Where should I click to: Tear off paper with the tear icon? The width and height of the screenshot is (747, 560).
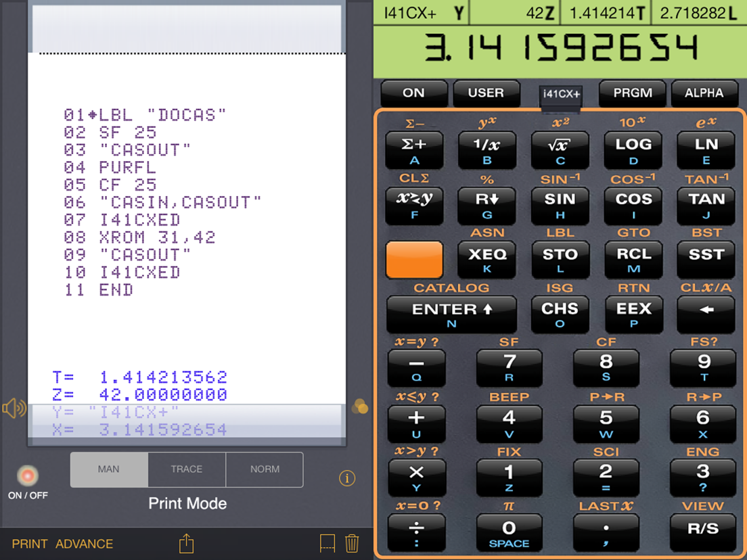click(327, 543)
